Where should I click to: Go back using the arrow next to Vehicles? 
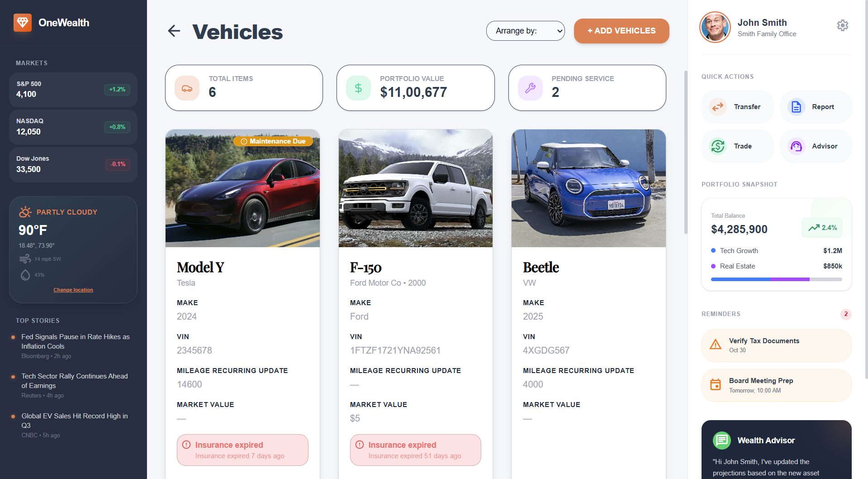174,31
